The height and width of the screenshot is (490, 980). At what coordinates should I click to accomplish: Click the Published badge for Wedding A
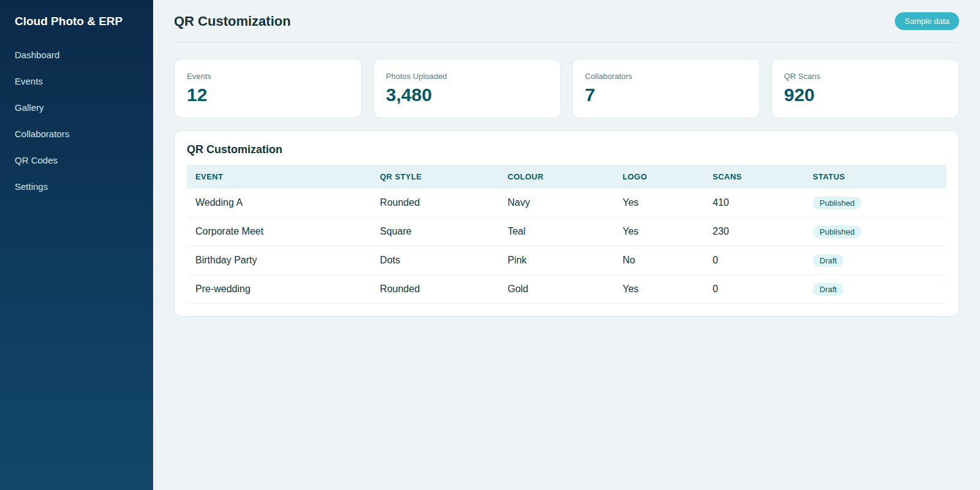[837, 203]
